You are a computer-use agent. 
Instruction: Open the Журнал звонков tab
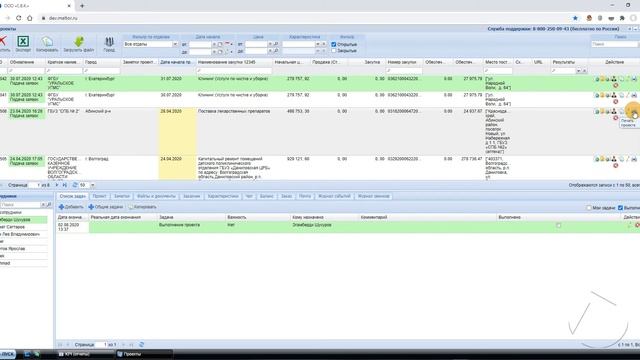pos(373,196)
